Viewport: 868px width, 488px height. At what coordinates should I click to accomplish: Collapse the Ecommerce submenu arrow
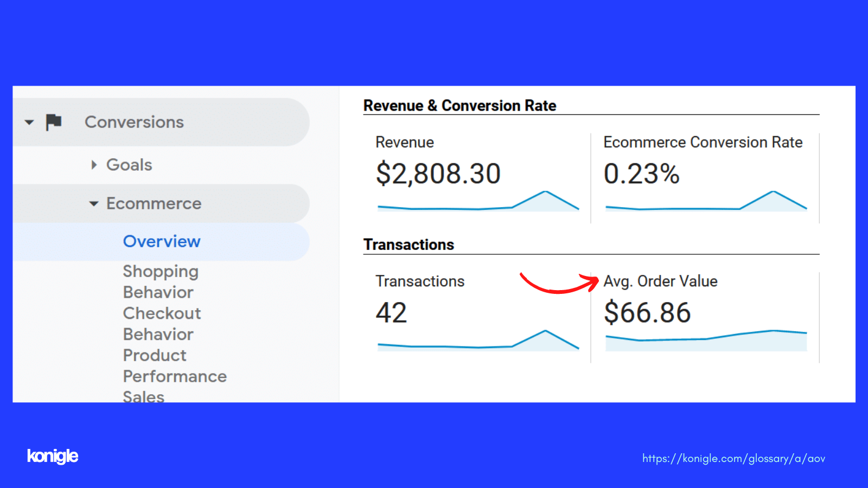click(94, 204)
